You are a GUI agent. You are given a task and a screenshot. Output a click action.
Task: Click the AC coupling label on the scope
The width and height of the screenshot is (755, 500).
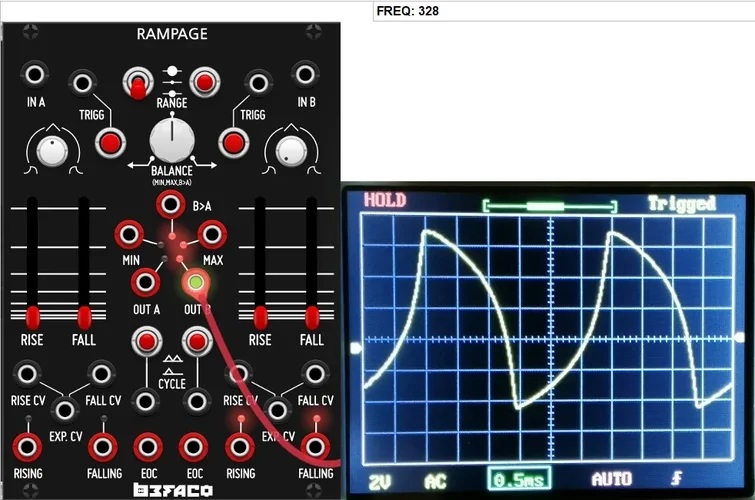point(435,482)
